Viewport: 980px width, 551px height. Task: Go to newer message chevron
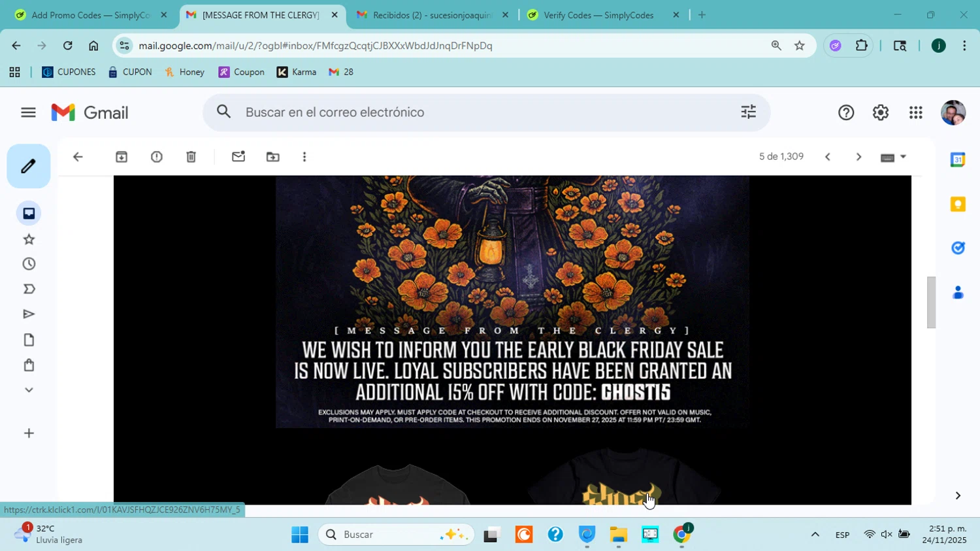pyautogui.click(x=828, y=157)
